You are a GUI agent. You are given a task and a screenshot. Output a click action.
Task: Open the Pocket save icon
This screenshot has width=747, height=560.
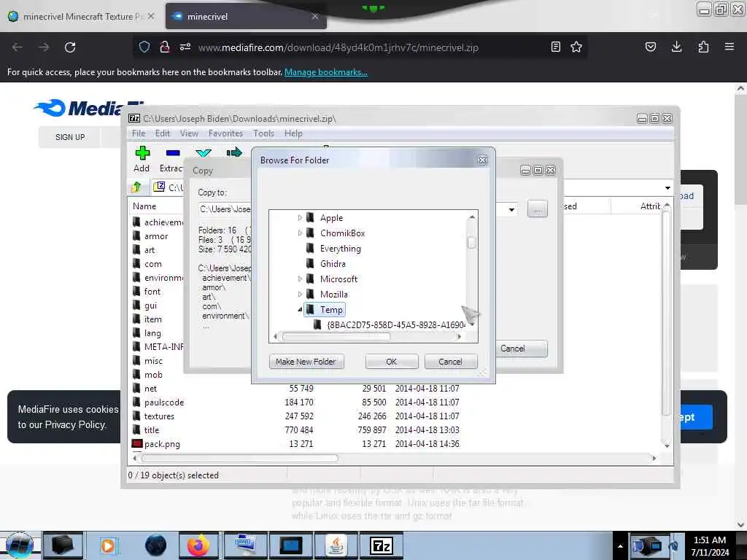[650, 47]
